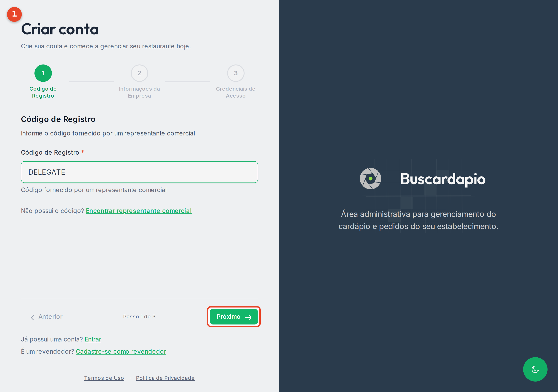Image resolution: width=558 pixels, height=392 pixels.
Task: Click the Buscardapio aperture logo
Action: [x=370, y=179]
